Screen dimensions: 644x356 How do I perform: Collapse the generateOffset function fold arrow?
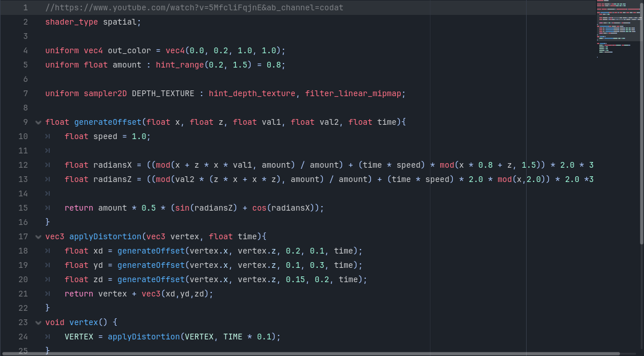pos(38,122)
